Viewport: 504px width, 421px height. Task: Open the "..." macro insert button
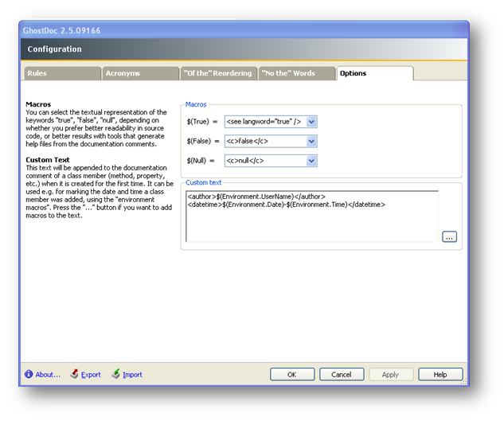449,237
